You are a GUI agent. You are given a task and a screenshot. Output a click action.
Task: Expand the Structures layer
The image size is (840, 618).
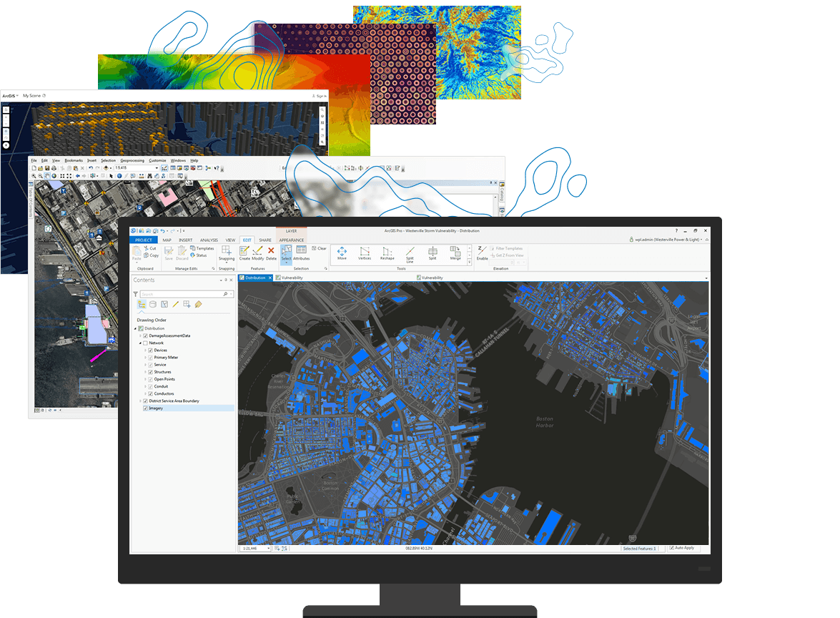[145, 372]
